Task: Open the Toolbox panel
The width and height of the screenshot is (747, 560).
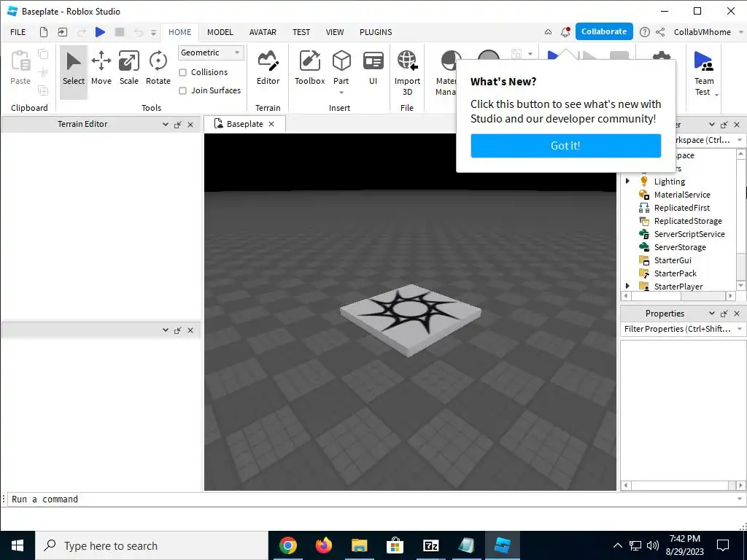Action: coord(309,69)
